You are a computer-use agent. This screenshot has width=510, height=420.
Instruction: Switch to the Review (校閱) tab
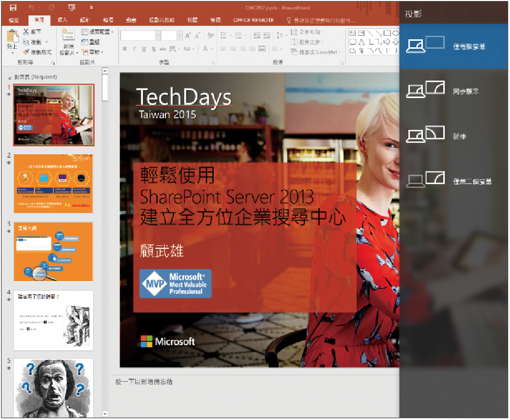pyautogui.click(x=193, y=20)
